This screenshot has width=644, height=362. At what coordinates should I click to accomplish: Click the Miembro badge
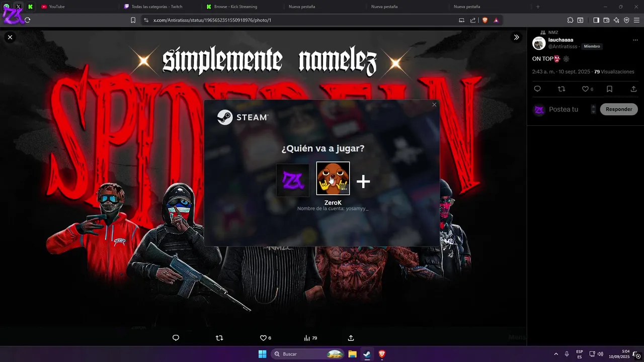pos(592,46)
